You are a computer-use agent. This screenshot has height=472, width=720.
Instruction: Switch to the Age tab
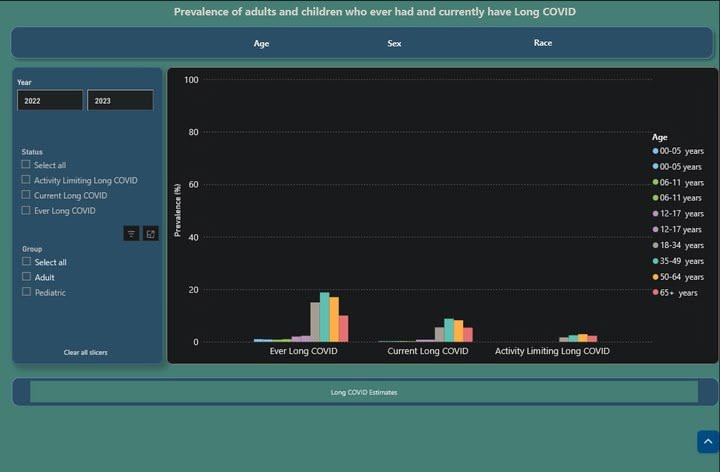point(261,43)
